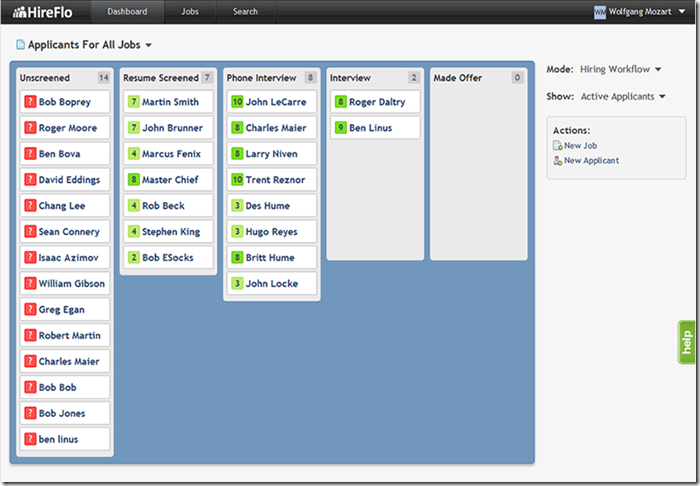
Task: Click the score 3 badge for Des Hume
Action: coord(237,205)
